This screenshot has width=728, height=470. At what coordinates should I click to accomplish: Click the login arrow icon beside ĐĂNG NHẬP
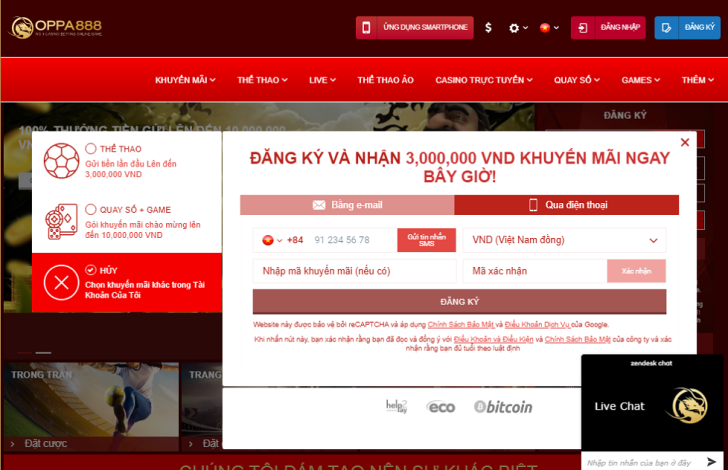pyautogui.click(x=583, y=28)
